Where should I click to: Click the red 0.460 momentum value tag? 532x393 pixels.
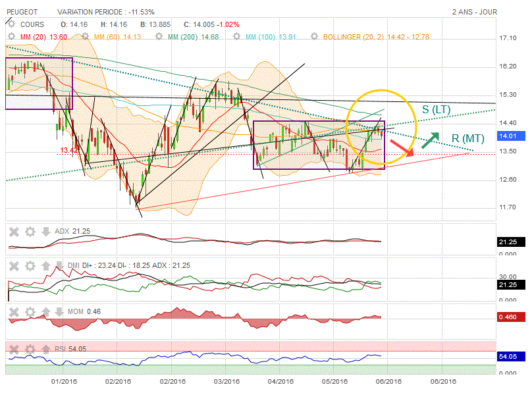(511, 317)
